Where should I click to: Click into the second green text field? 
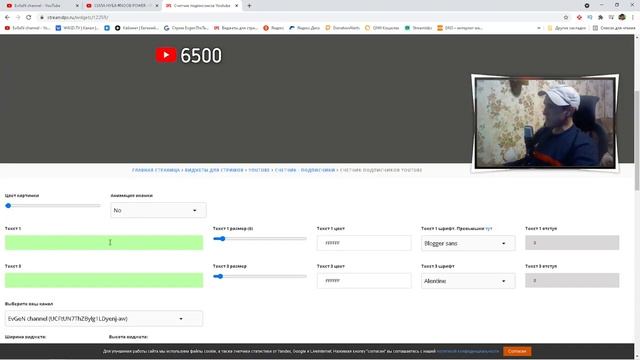(104, 280)
